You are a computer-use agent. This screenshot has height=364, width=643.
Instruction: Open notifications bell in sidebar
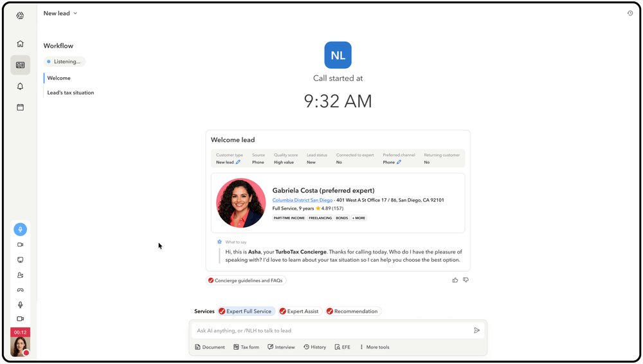click(20, 86)
